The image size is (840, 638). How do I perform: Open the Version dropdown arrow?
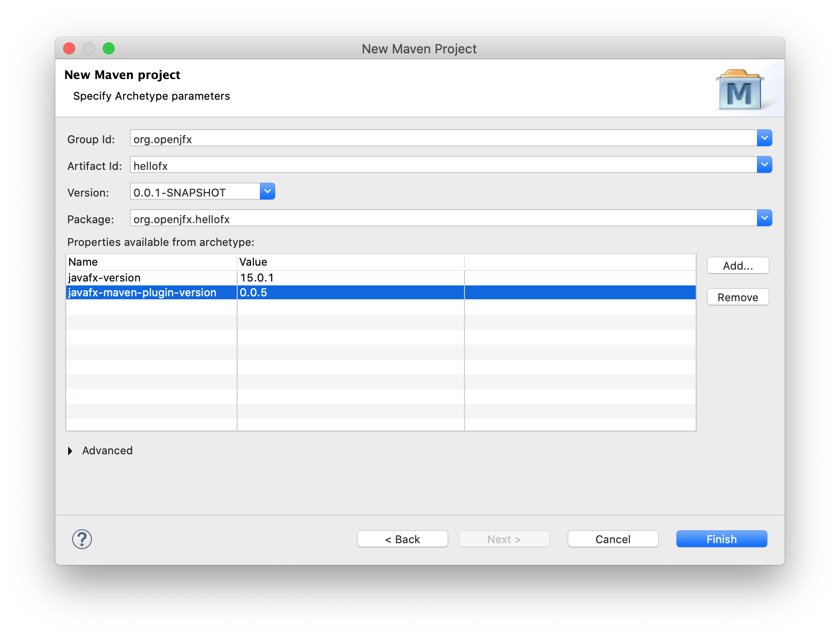tap(267, 192)
